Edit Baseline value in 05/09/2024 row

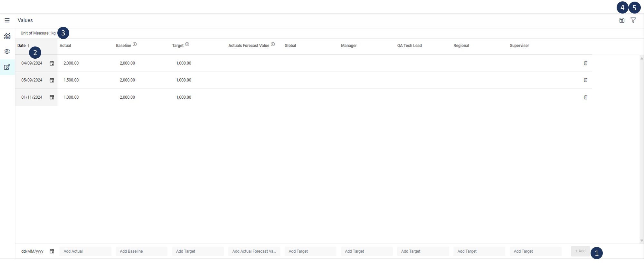128,80
